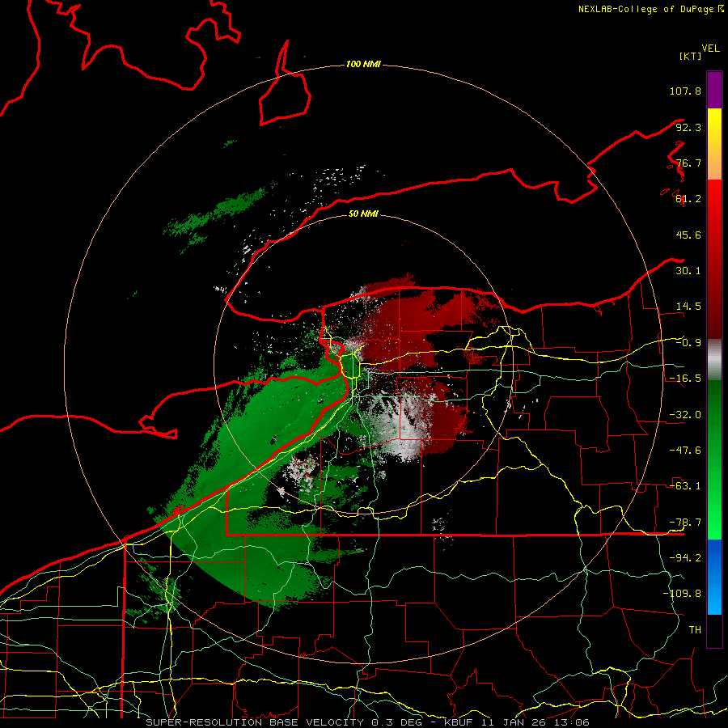Click the -94.2 velocity scale value
This screenshot has height=728, width=728.
(685, 558)
